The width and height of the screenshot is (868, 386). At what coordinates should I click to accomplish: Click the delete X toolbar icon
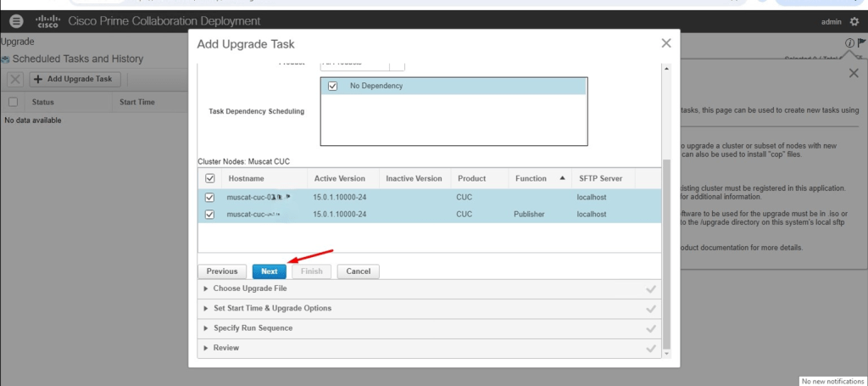click(15, 79)
